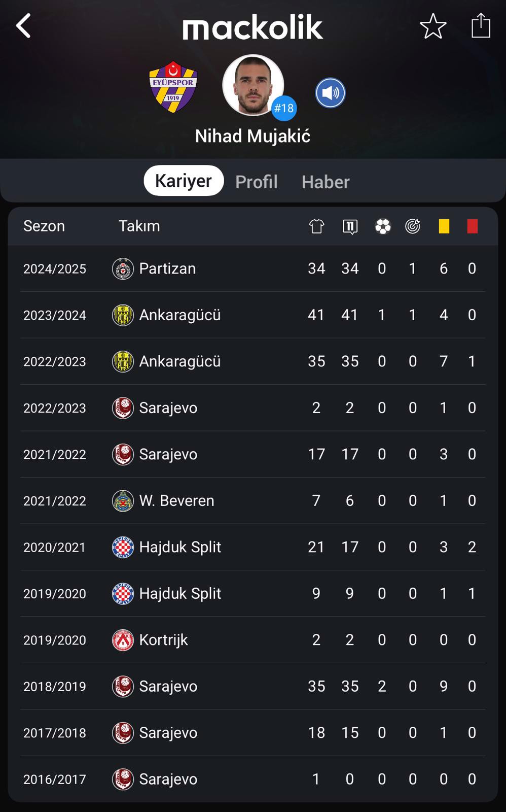Switch to the Profil tab

point(257,182)
